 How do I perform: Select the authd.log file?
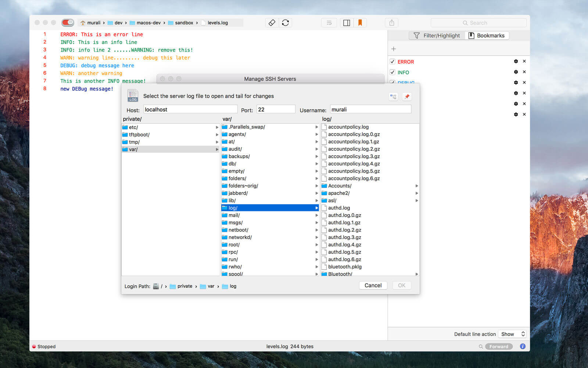coord(370,208)
